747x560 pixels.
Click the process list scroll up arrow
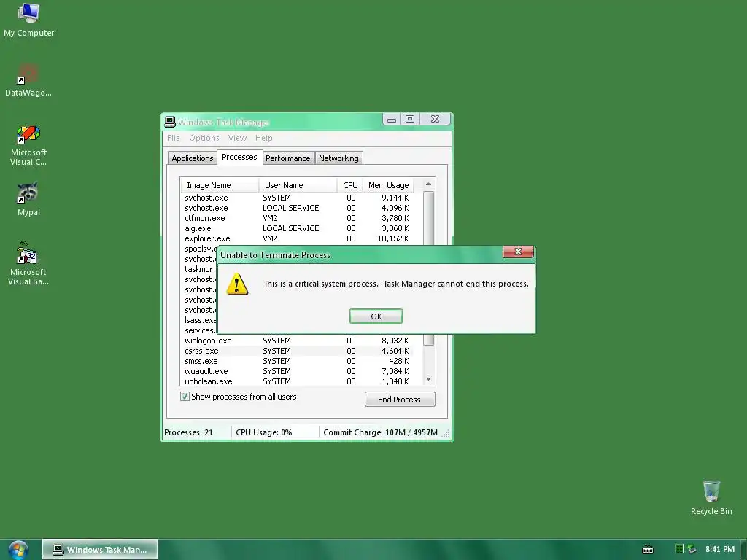click(428, 184)
